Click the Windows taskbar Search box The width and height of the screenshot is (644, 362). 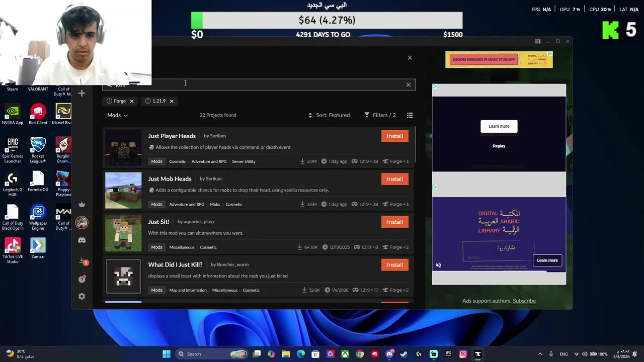pyautogui.click(x=212, y=354)
